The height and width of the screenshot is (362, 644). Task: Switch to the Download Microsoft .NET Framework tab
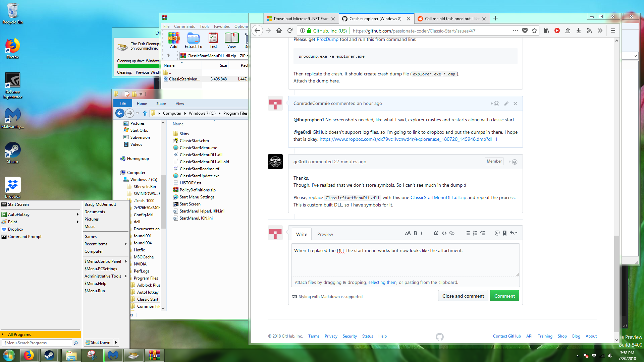(301, 19)
